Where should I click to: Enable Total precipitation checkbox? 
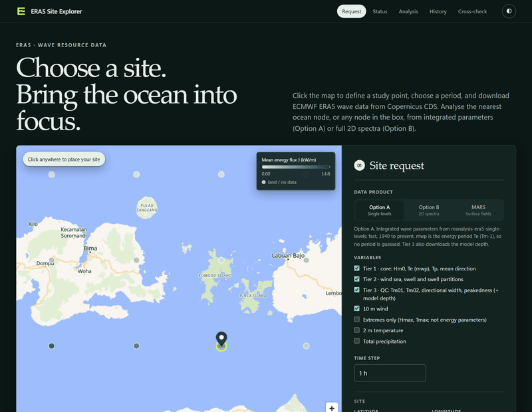click(x=356, y=341)
